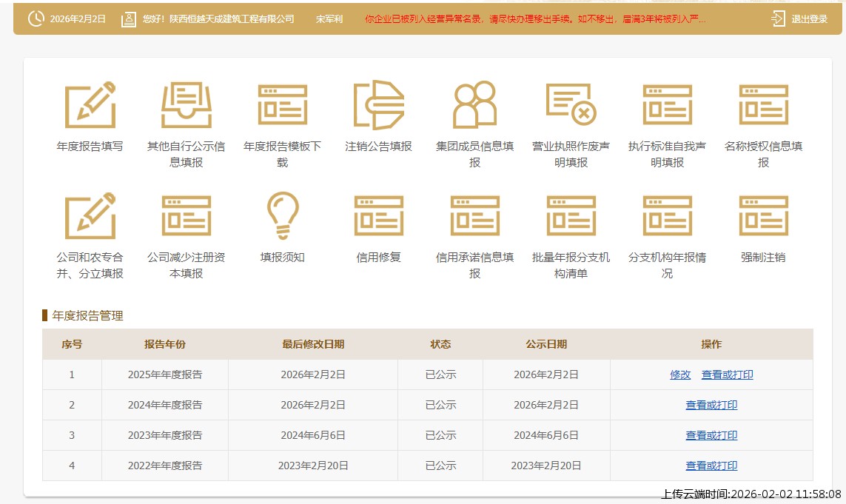Screen dimensions: 846x504
Task: Click the red 经营异常名录 warning notice
Action: [535, 19]
